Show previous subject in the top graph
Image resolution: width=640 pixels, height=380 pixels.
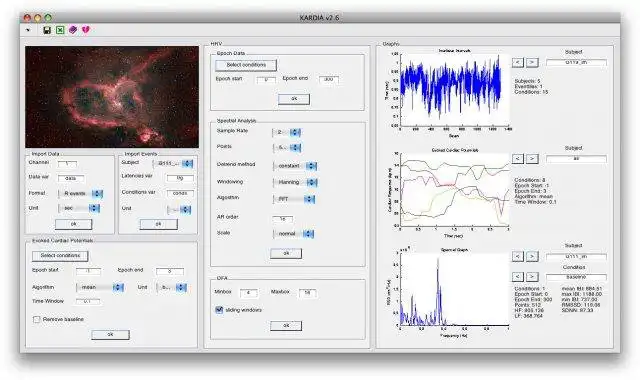(518, 62)
